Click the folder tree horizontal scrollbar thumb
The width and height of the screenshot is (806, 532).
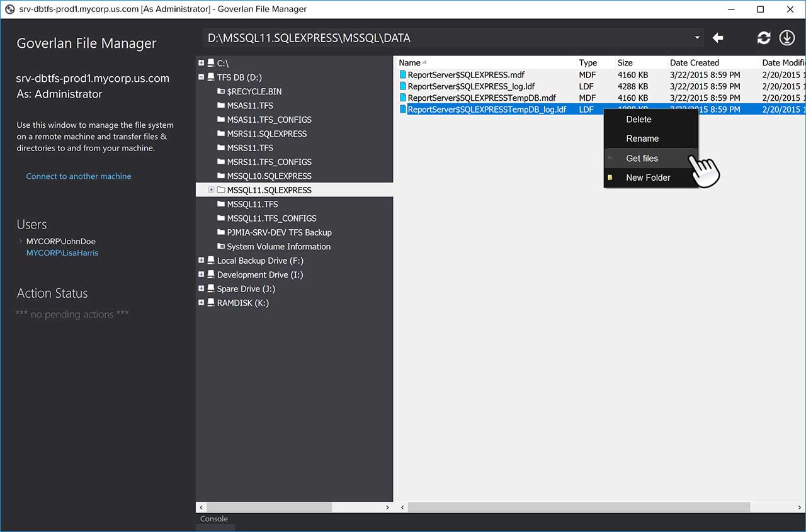[x=269, y=507]
